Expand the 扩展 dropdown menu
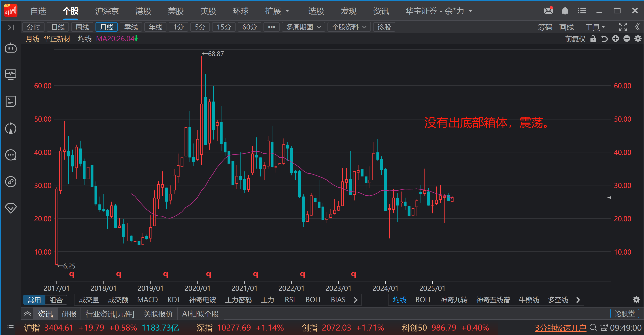The height and width of the screenshot is (335, 644). (x=277, y=11)
